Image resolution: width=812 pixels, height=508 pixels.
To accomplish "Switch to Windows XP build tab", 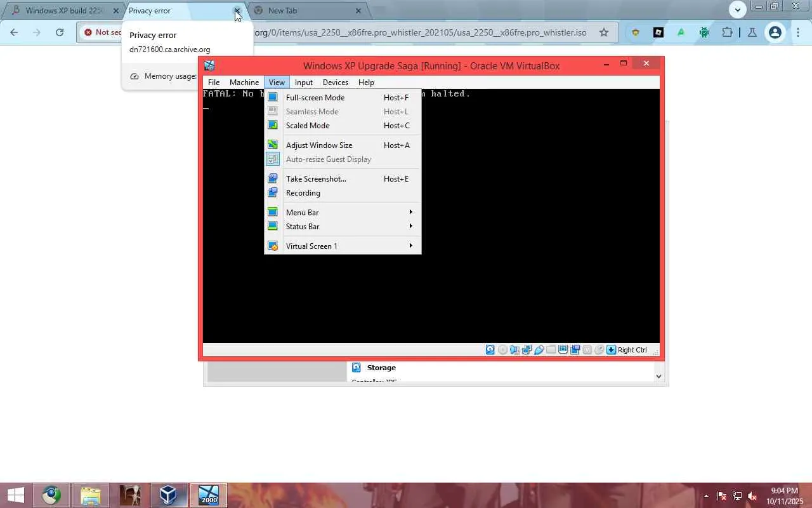I will (63, 11).
